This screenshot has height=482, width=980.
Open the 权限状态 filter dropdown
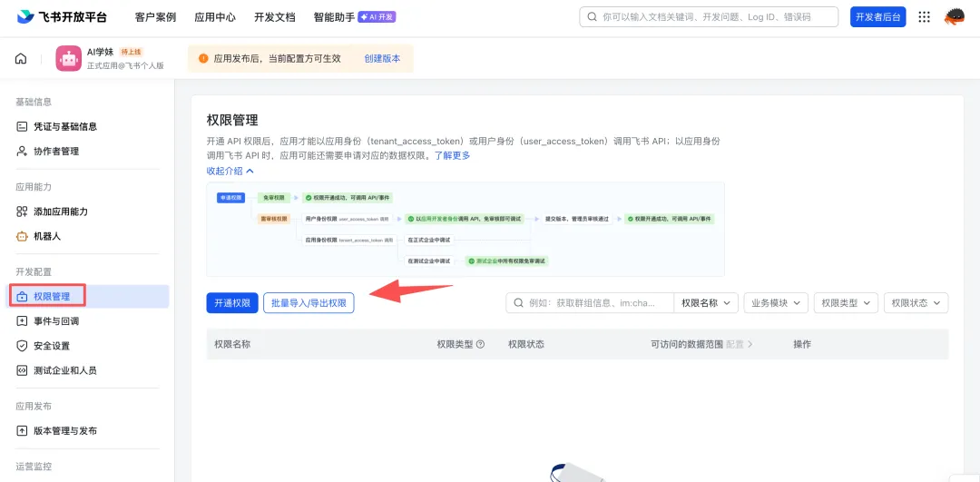pyautogui.click(x=916, y=303)
